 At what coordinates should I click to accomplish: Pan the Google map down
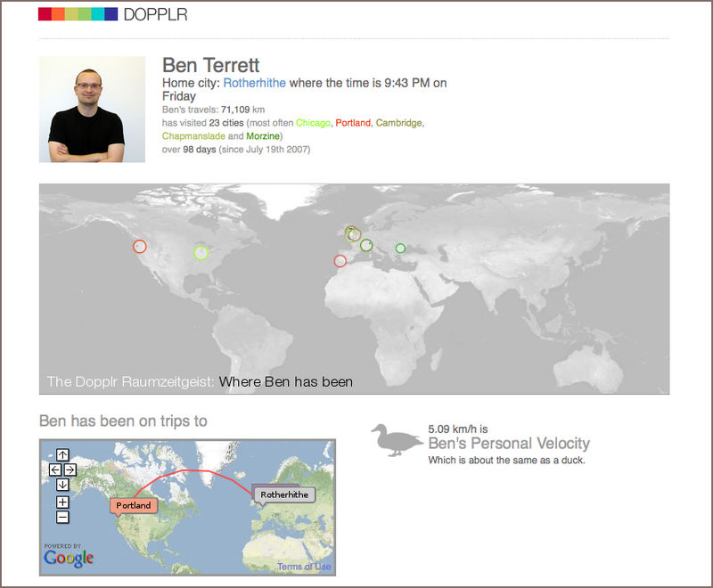62,485
